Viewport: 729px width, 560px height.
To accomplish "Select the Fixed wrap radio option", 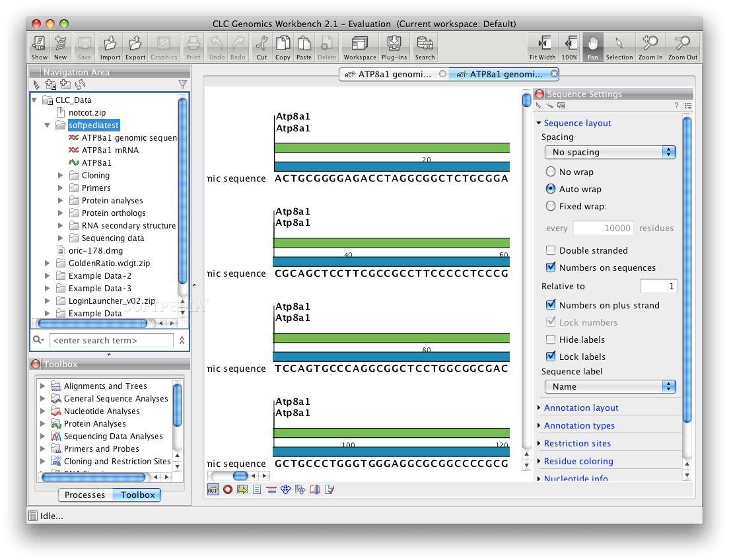I will pos(551,206).
